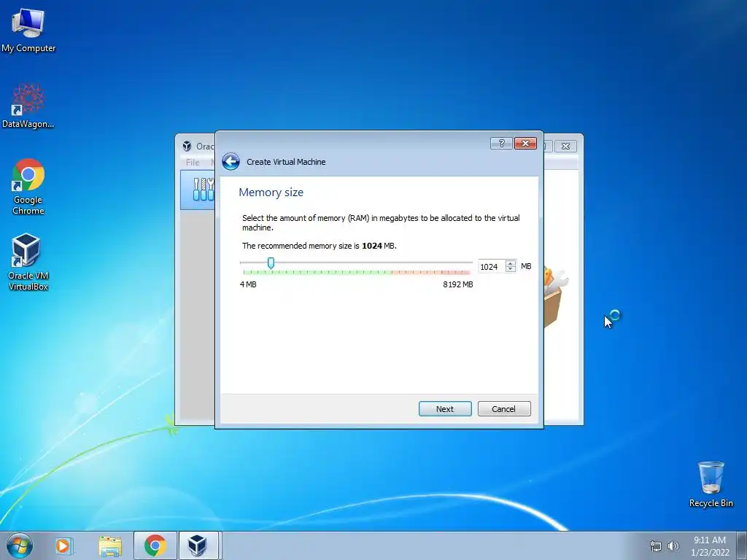The height and width of the screenshot is (560, 747).
Task: Launch Windows Media Player from taskbar
Action: click(x=63, y=545)
